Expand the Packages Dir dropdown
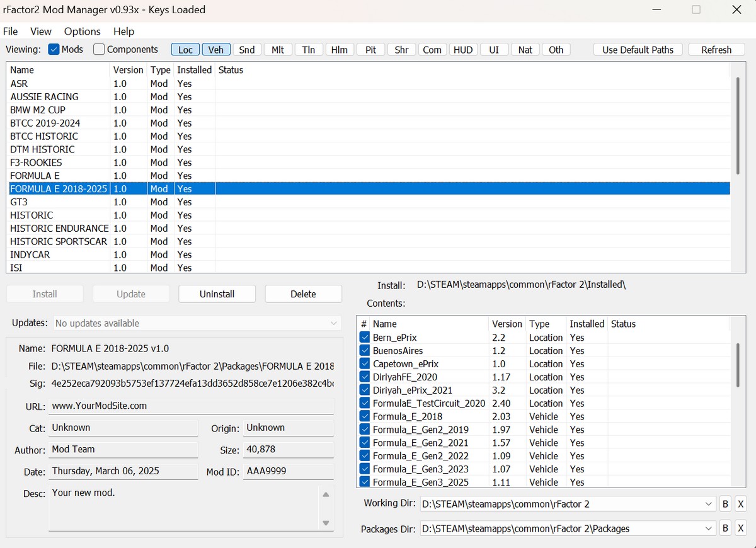 coord(709,528)
